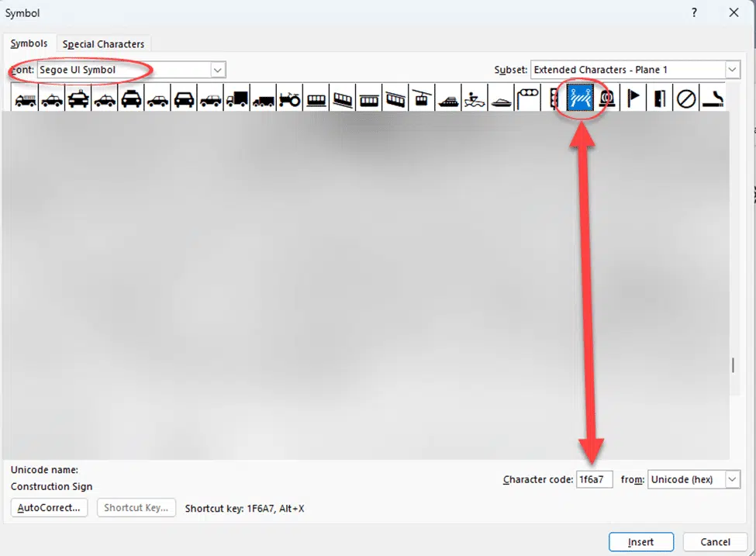
Task: Choose the door symbol
Action: click(660, 98)
